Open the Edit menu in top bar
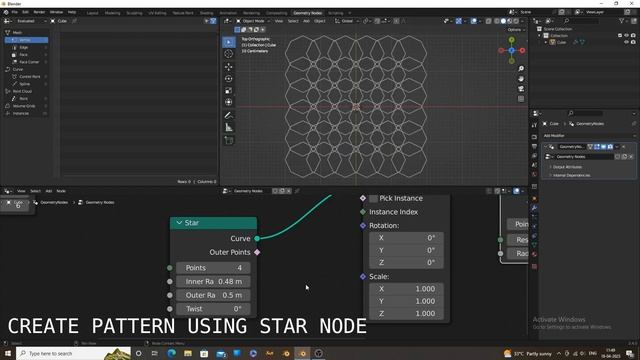Screen dimensions: 640x360 (25, 12)
